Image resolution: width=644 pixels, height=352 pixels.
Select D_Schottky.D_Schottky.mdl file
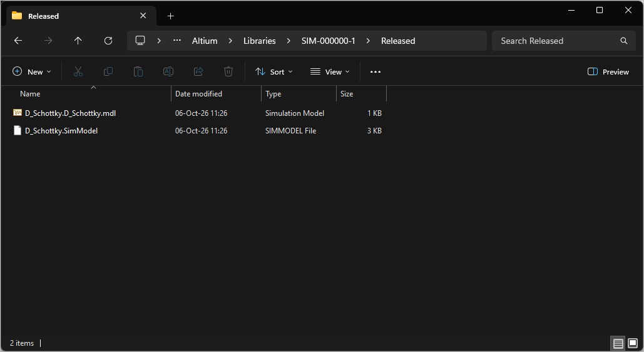[x=70, y=113]
